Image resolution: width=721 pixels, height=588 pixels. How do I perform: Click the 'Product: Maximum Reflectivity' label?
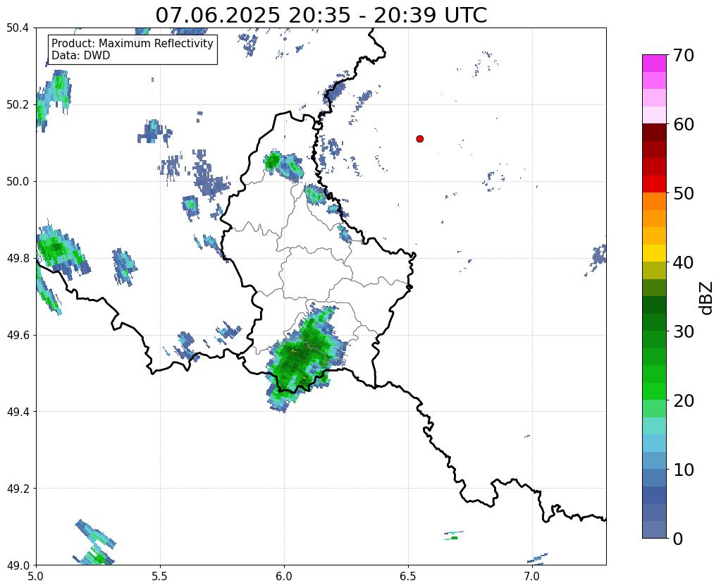[x=133, y=43]
